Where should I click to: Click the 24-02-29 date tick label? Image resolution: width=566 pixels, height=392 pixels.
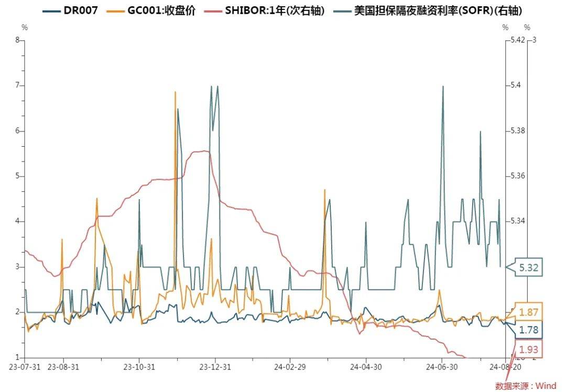coord(290,367)
